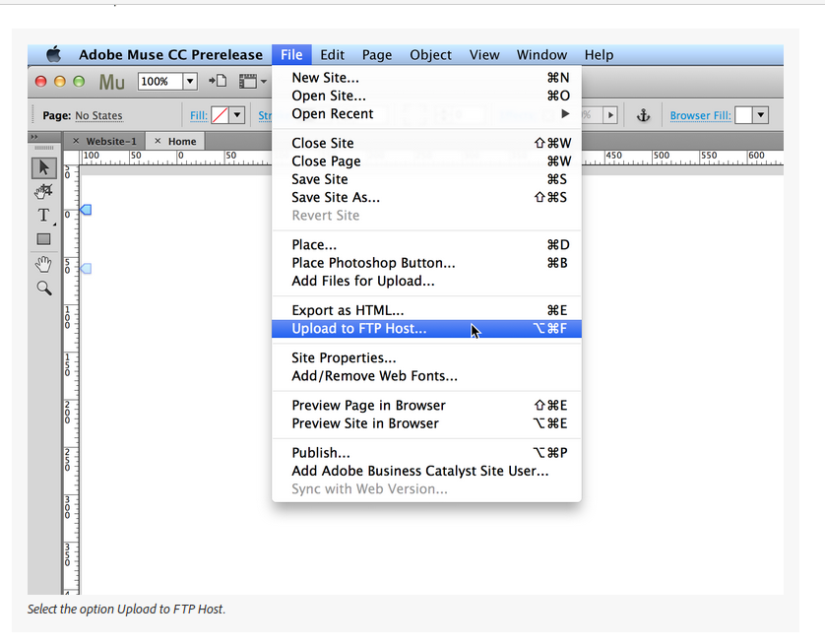Image resolution: width=825 pixels, height=644 pixels.
Task: Click the Mu application logo
Action: pyautogui.click(x=111, y=82)
